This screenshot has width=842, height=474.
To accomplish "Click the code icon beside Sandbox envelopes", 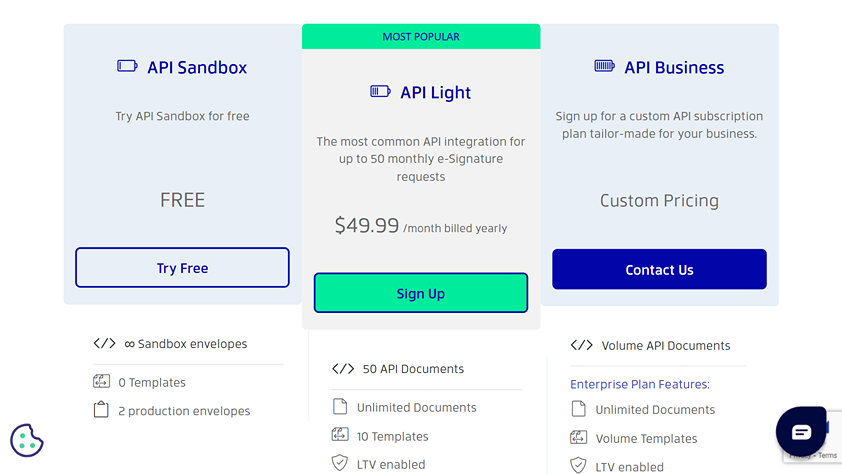I will 104,343.
